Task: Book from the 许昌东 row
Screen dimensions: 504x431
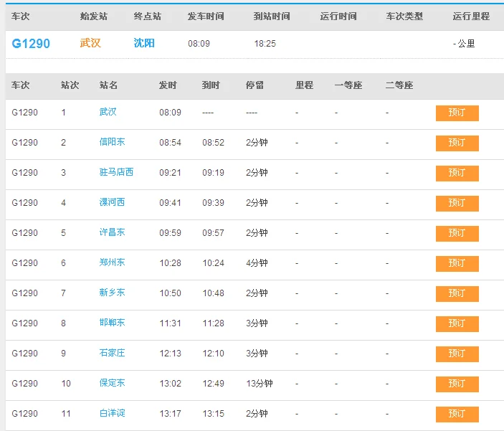Action: [x=457, y=233]
